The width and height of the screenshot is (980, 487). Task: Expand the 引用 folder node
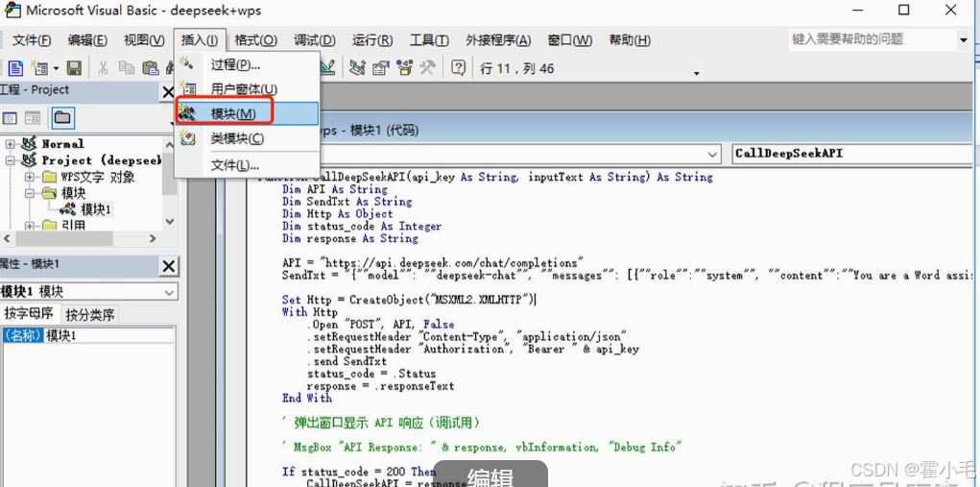click(x=30, y=226)
